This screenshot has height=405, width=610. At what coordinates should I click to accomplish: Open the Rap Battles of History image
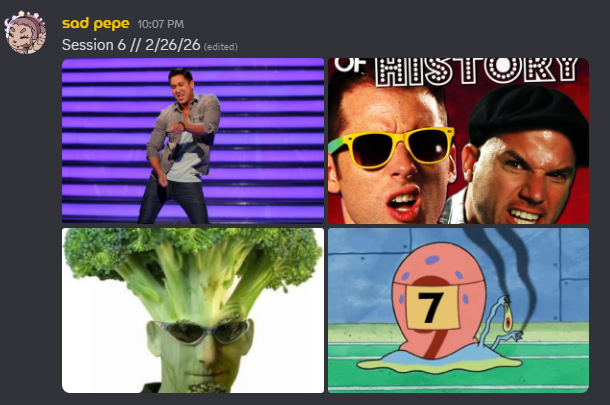coord(458,141)
